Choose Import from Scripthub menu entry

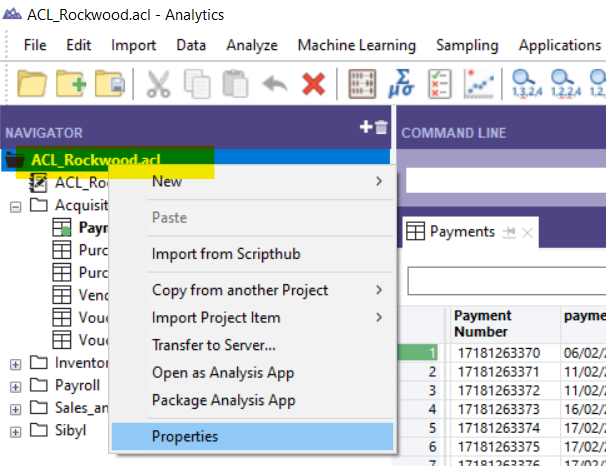[225, 254]
